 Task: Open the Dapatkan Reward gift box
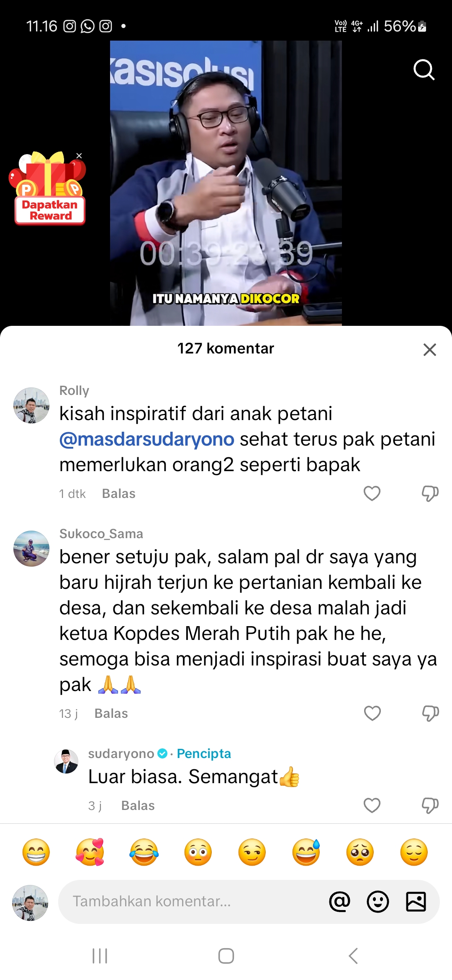click(48, 188)
